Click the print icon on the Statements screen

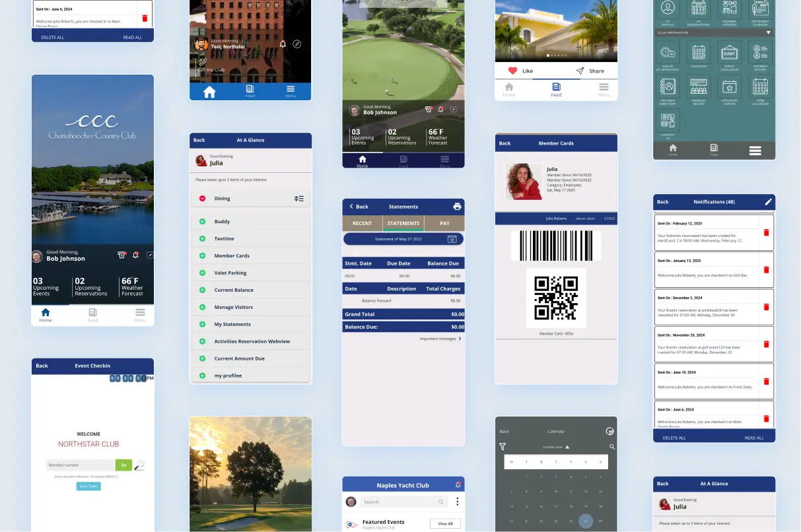(x=457, y=207)
